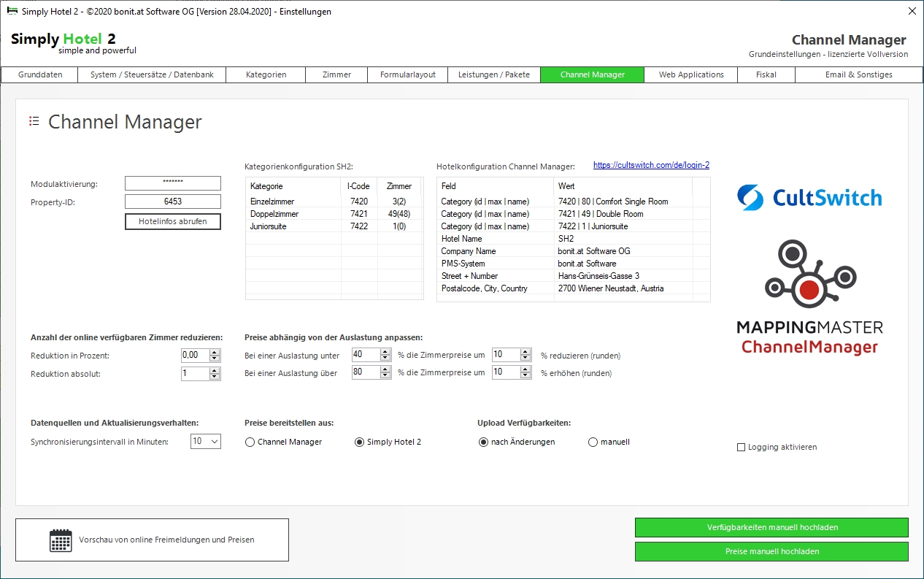Click the Modulaktivierung password field

pyautogui.click(x=173, y=183)
